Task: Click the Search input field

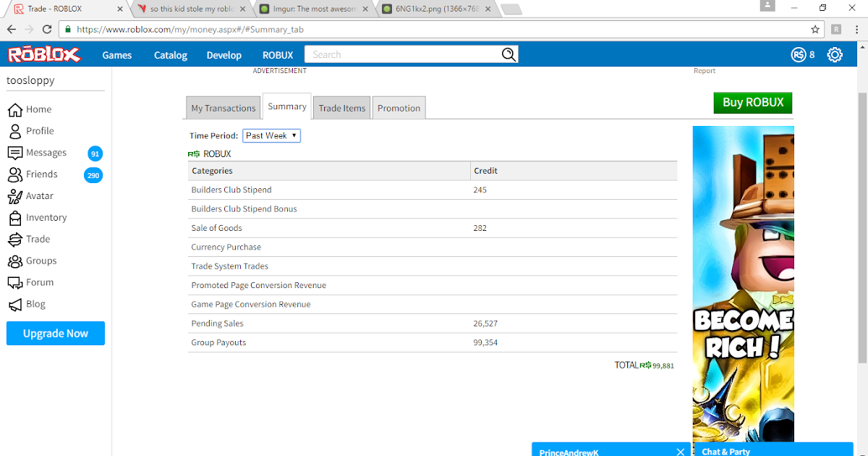Action: point(403,54)
